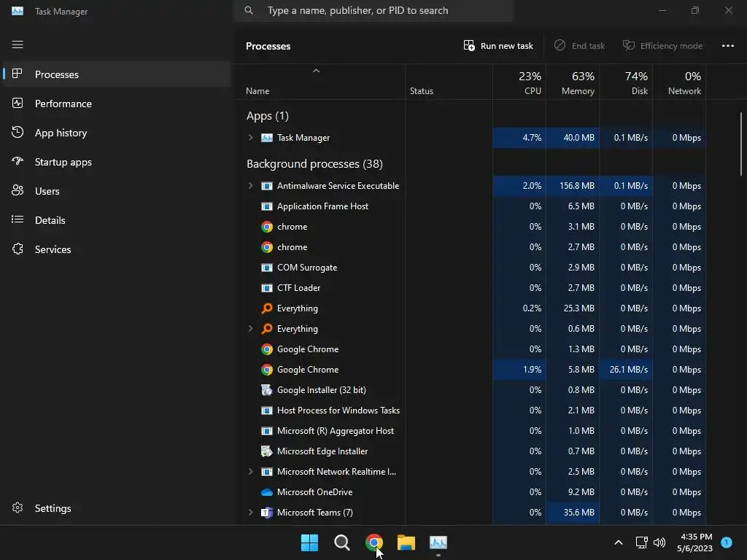Sort processes by Disk column

[626, 83]
